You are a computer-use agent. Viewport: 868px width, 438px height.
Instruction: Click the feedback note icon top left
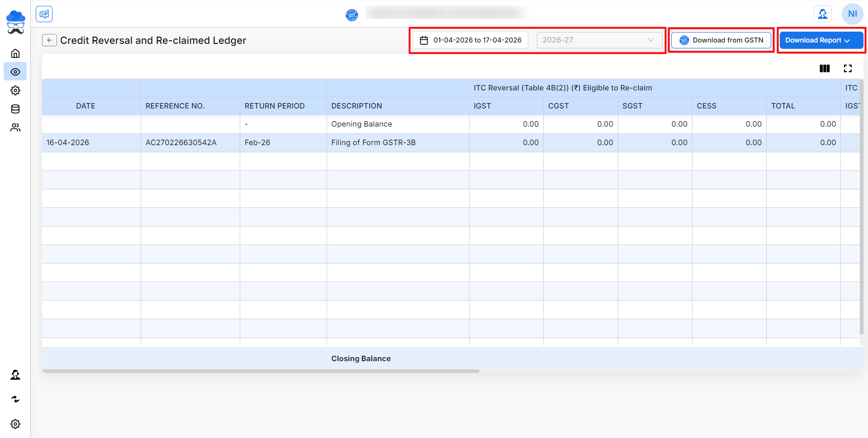click(x=44, y=14)
